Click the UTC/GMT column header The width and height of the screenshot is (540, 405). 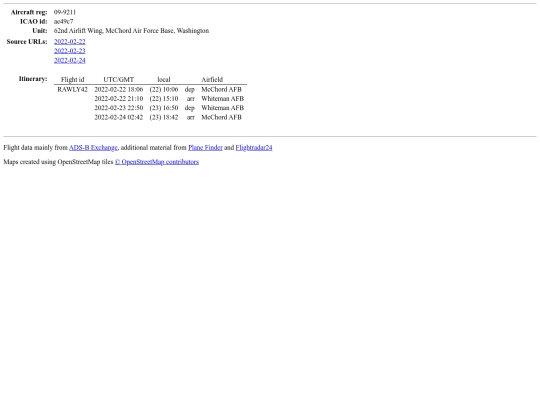pos(118,80)
